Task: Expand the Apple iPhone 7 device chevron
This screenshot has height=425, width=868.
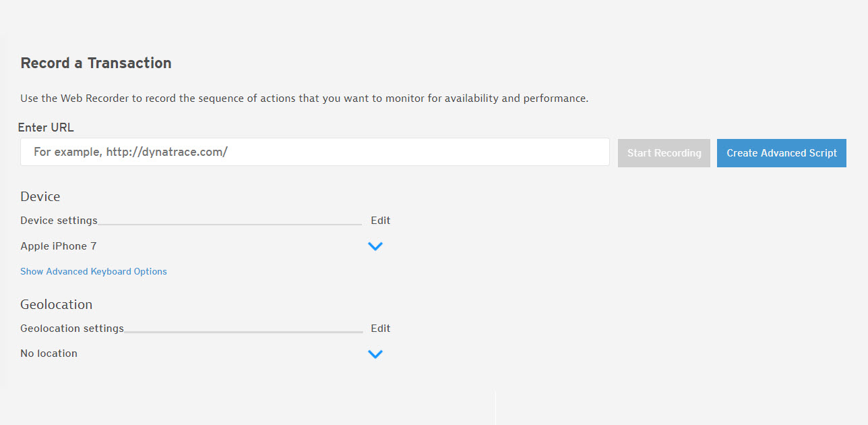Action: 375,246
